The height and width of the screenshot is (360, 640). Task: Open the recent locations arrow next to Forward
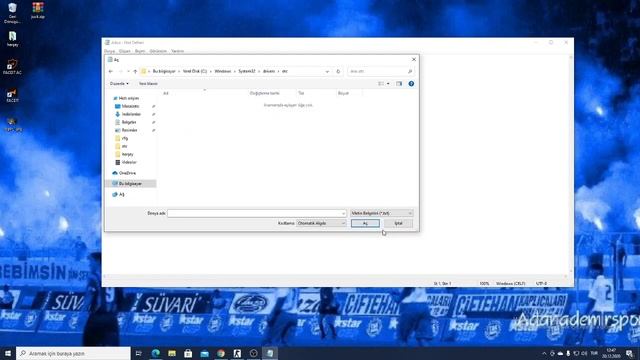[128, 71]
